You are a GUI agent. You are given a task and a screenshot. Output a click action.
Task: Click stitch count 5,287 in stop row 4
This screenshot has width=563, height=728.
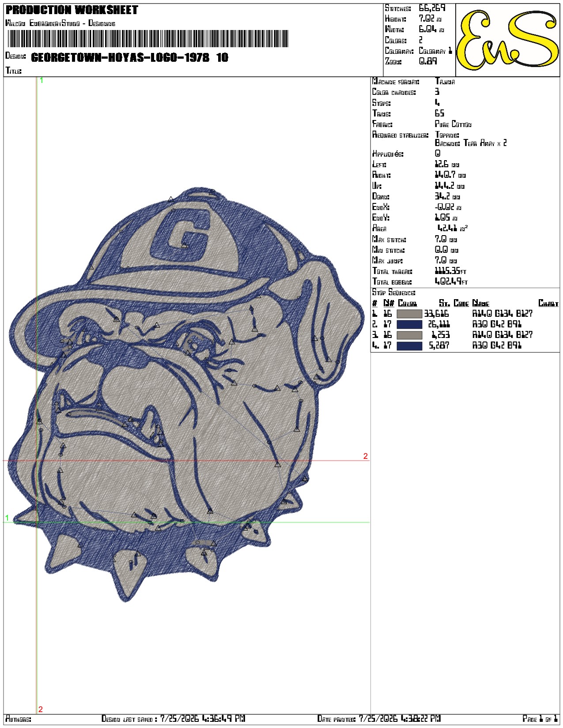439,345
